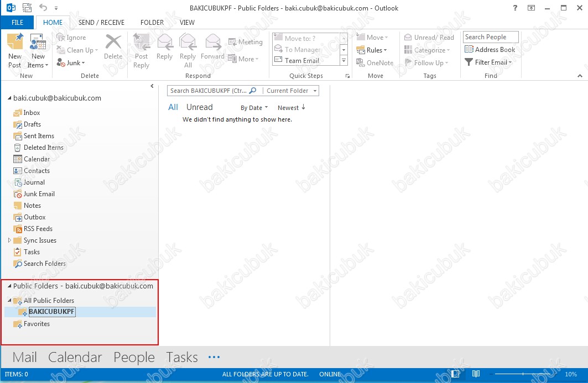
Task: Open Customize Quick Access Toolbar arrow
Action: (x=56, y=8)
